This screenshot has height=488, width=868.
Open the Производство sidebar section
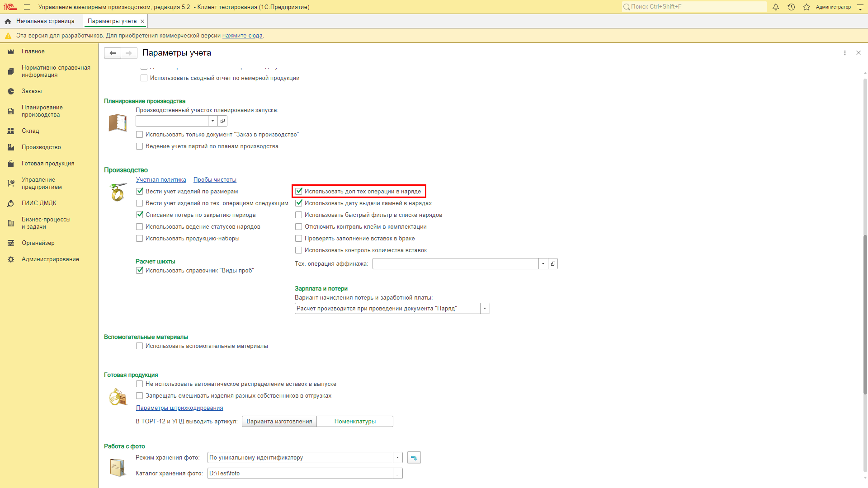(x=41, y=147)
